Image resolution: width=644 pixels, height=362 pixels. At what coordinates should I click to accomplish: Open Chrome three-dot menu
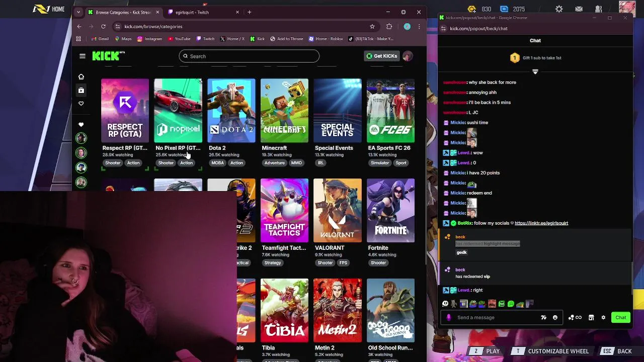(x=419, y=27)
